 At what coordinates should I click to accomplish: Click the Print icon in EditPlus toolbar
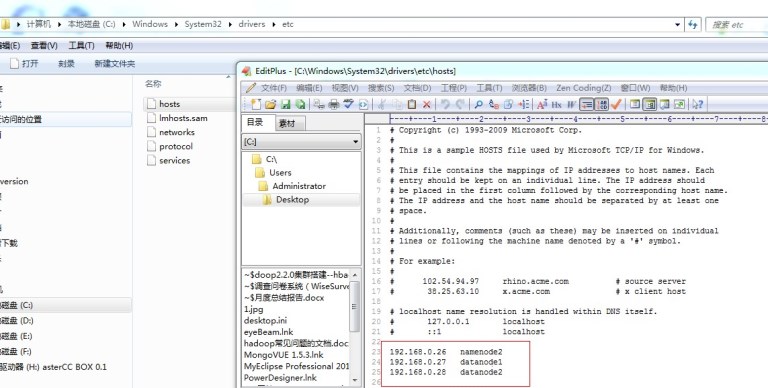coord(334,104)
